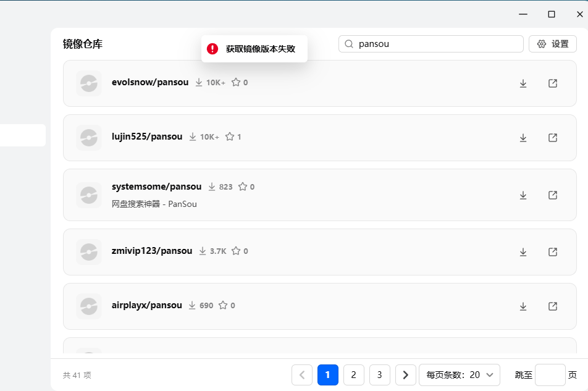Screen dimensions: 588x391
Task: Select the airplayx/pansou repository name
Action: pyautogui.click(x=146, y=305)
